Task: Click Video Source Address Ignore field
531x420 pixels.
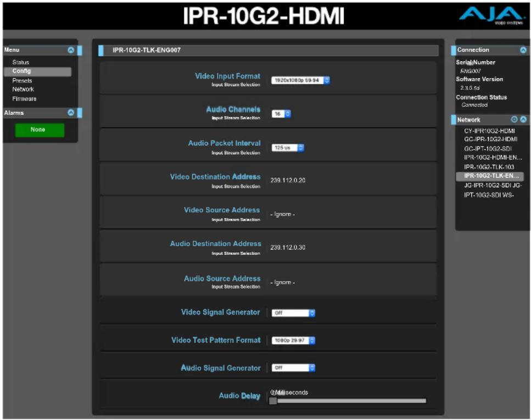Action: [282, 214]
